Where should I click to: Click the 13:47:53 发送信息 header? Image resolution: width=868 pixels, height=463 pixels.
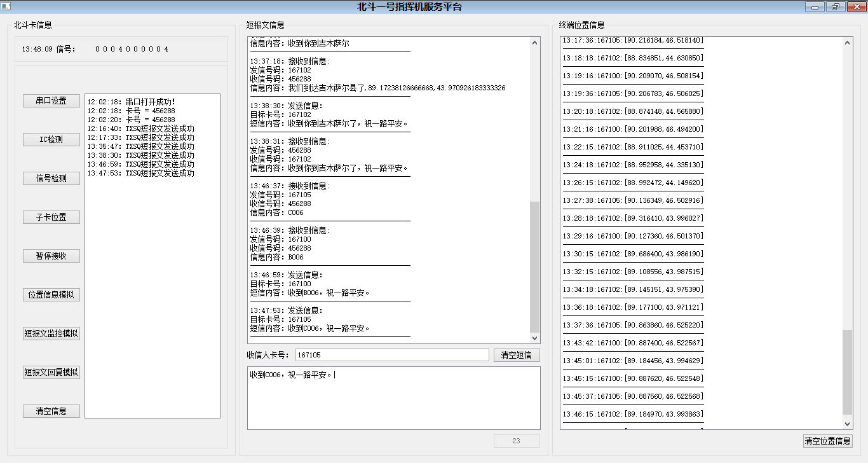pos(287,310)
